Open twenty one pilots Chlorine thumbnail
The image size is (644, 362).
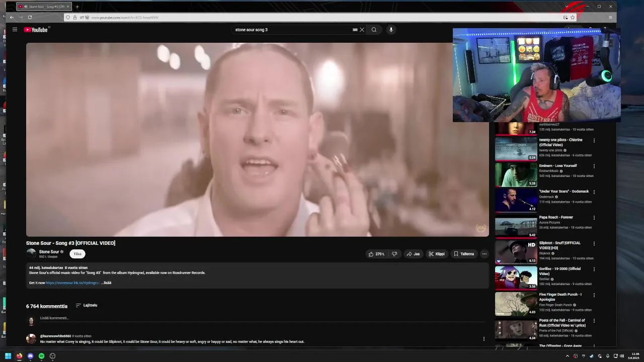pyautogui.click(x=516, y=148)
